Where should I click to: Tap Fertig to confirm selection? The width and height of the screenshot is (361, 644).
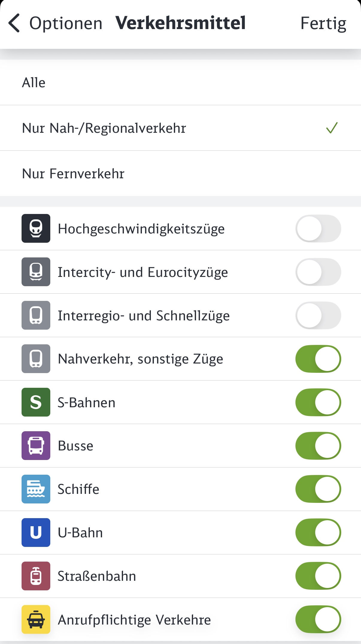(x=323, y=23)
